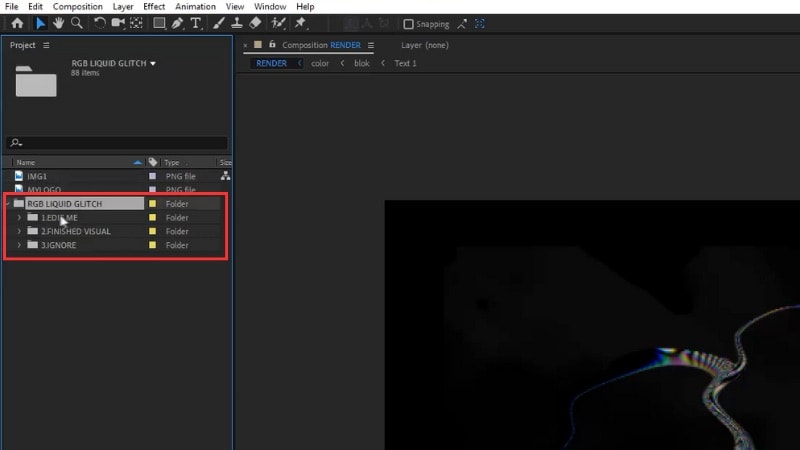Screen dimensions: 800x450
Task: Open the Composition panel hamburger menu
Action: coord(371,45)
